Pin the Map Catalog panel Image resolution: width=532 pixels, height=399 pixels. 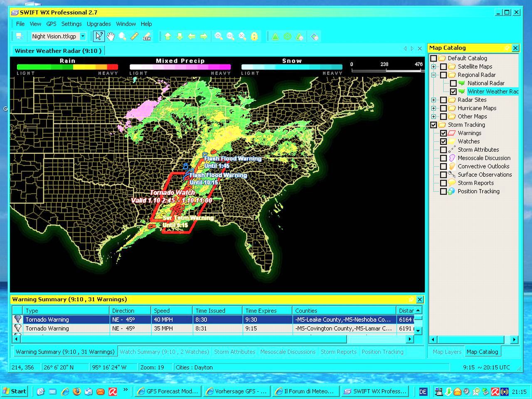click(507, 48)
